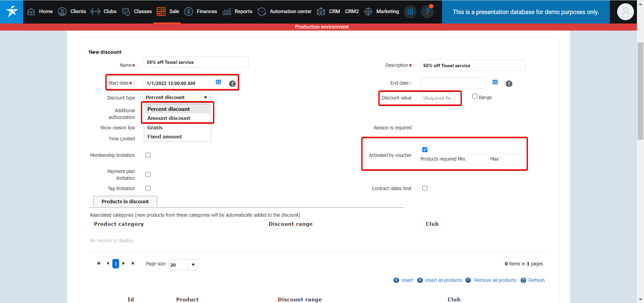This screenshot has width=644, height=303.
Task: Go to the last page of results
Action: pyautogui.click(x=133, y=263)
